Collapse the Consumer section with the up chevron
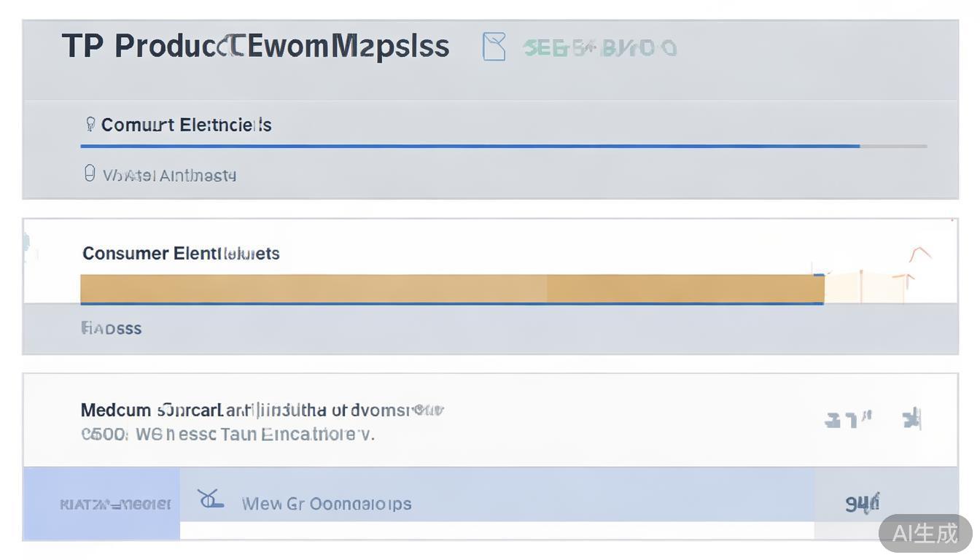This screenshot has height=560, width=980. [920, 254]
